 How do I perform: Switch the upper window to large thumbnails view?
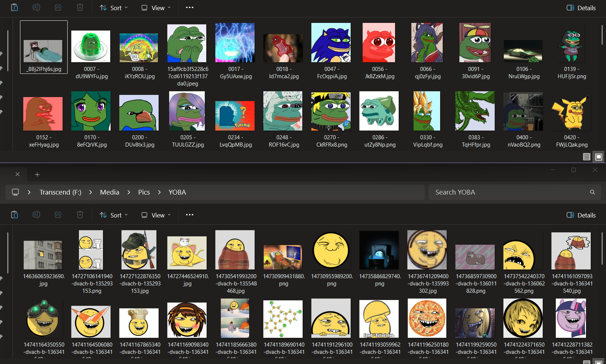599,157
